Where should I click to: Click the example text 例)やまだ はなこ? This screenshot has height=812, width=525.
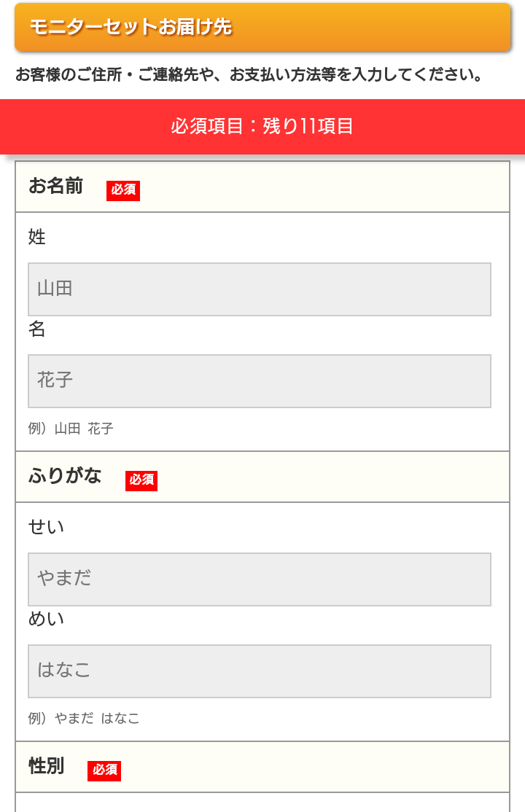(x=84, y=719)
